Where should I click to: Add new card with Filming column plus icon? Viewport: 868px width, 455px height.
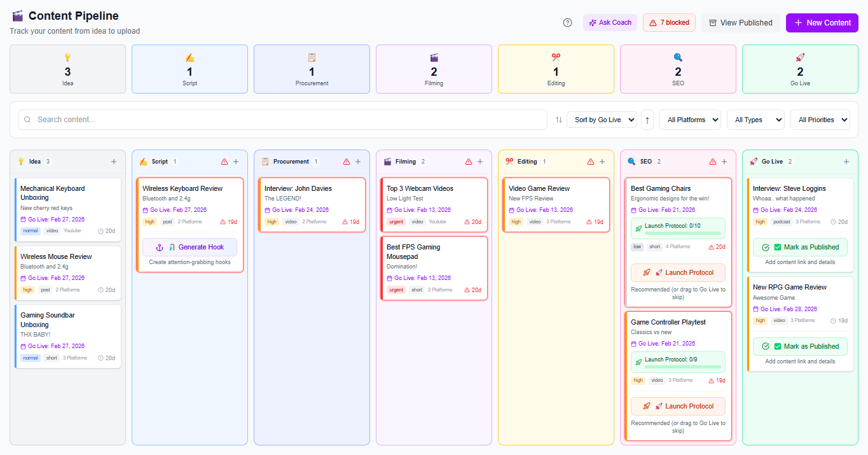480,162
